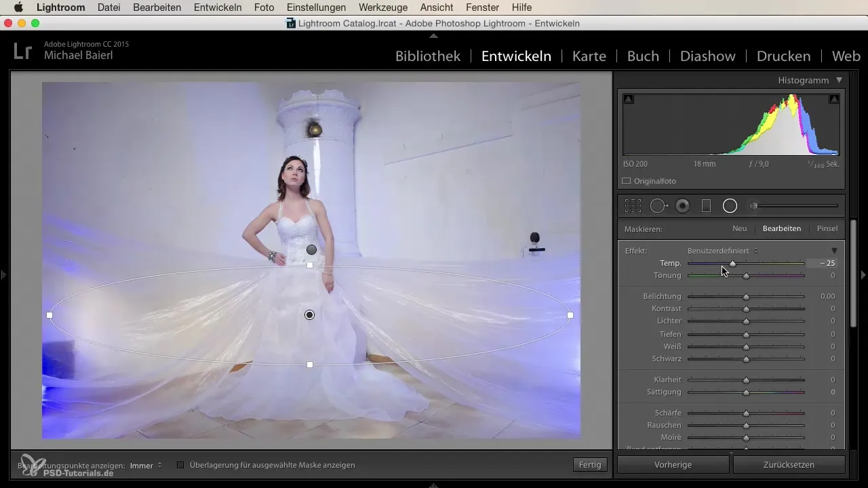Click the Fertig button
The image size is (868, 488).
coord(590,465)
